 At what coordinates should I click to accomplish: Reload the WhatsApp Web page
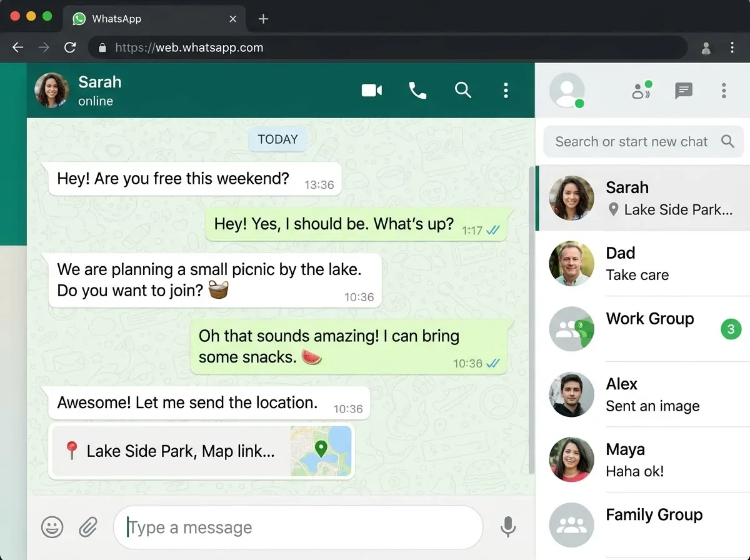70,47
